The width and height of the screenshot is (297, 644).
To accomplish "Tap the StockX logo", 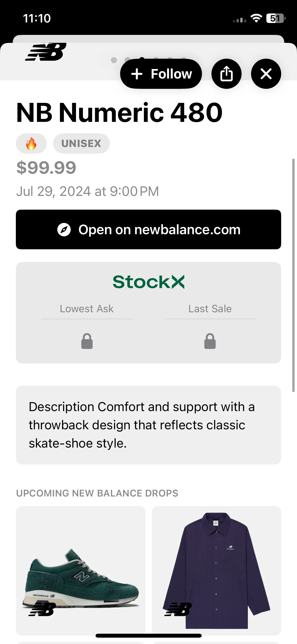I will click(x=148, y=282).
